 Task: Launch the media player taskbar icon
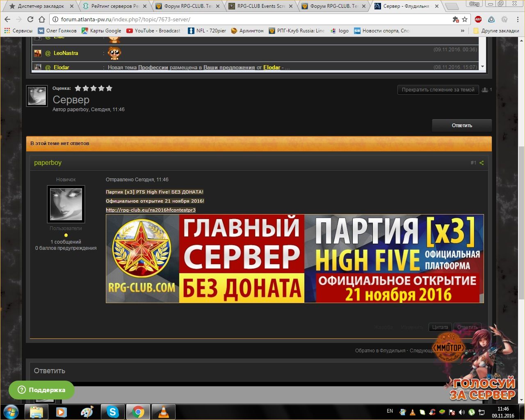[62, 412]
